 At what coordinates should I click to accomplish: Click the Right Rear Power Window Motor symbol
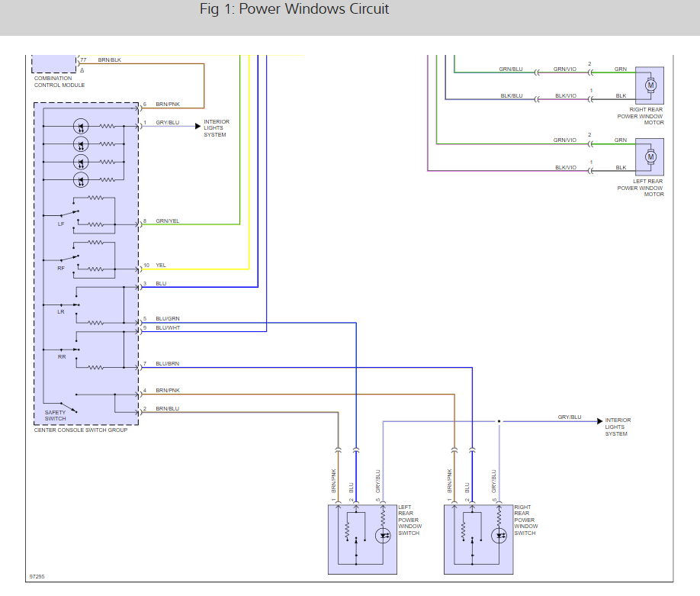[650, 85]
